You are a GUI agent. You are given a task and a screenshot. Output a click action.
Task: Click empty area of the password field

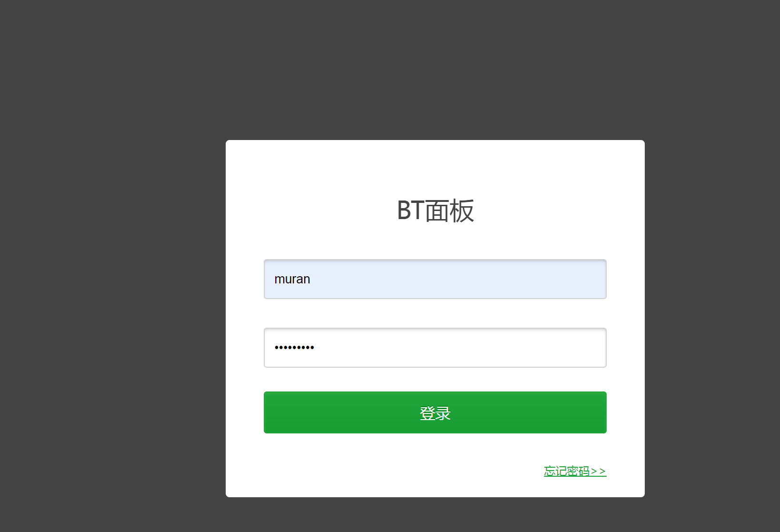pyautogui.click(x=457, y=348)
